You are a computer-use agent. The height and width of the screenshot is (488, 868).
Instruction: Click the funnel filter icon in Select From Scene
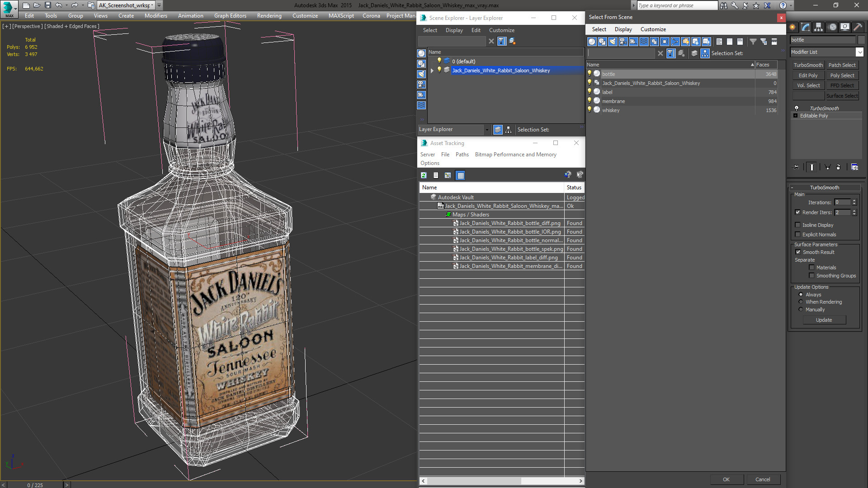coord(753,42)
